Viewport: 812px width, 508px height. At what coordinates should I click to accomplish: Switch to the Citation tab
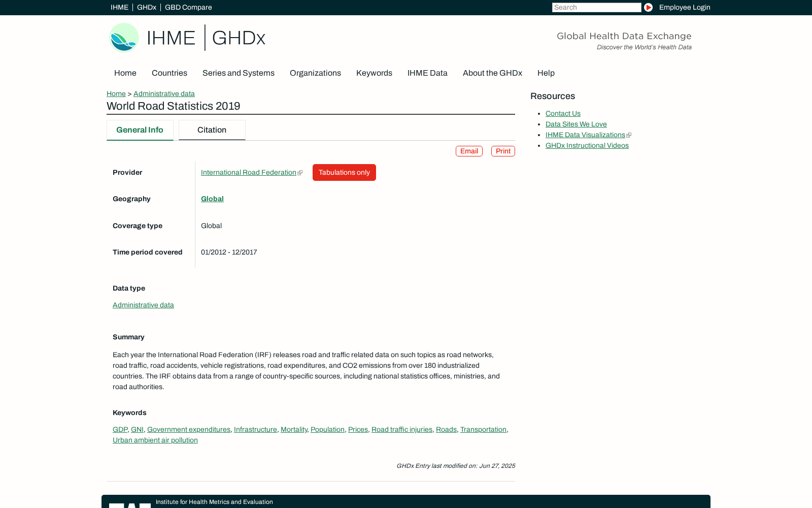coord(212,130)
